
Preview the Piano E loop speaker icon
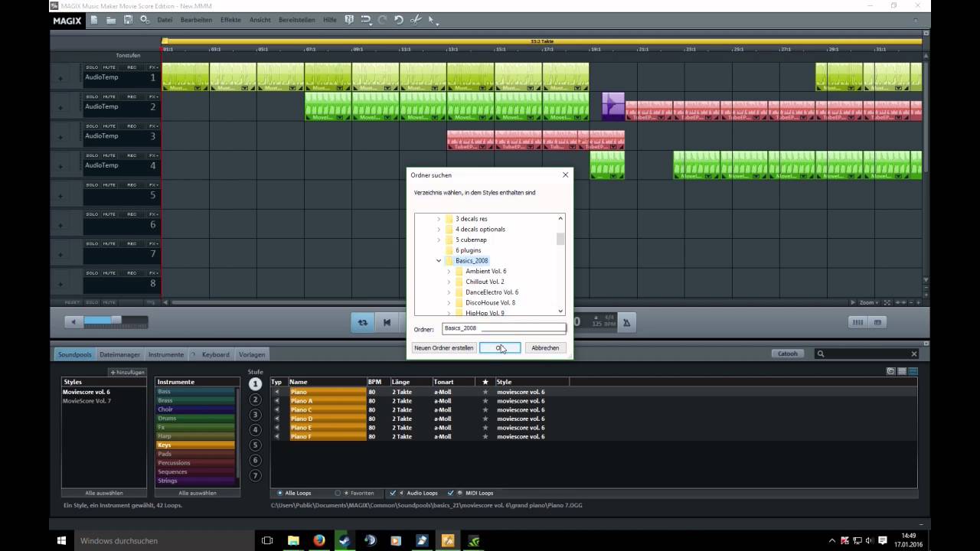coord(277,428)
